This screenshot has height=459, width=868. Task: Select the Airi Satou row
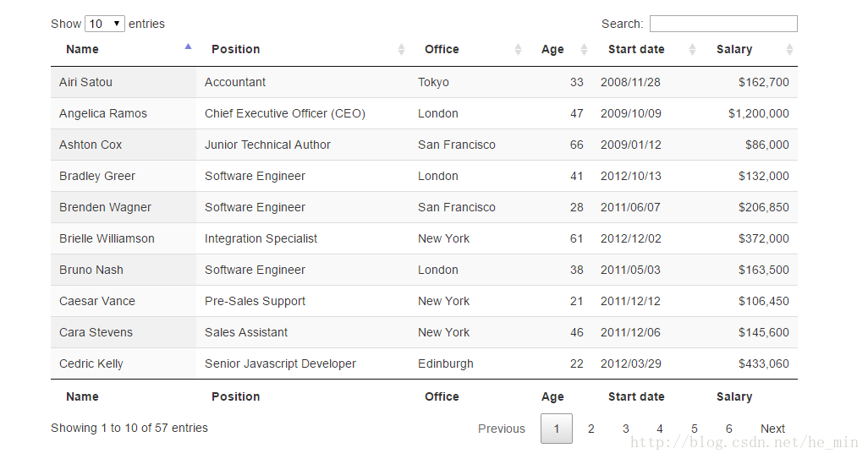point(85,82)
